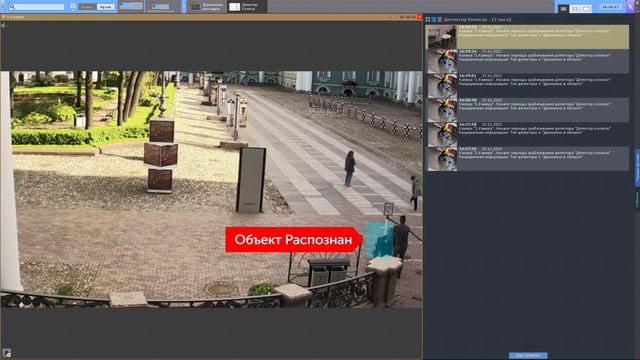
Task: Open the gray vertical side tab below blue one
Action: [x=637, y=200]
